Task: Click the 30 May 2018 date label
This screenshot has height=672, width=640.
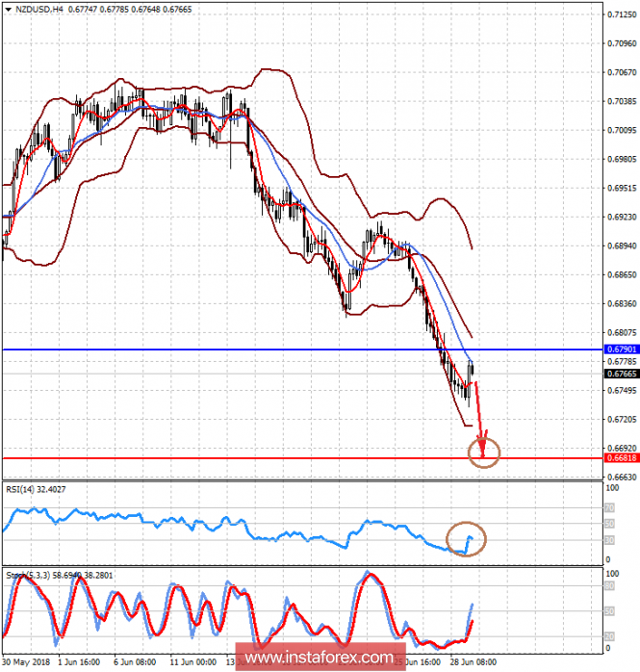Action: (25, 664)
